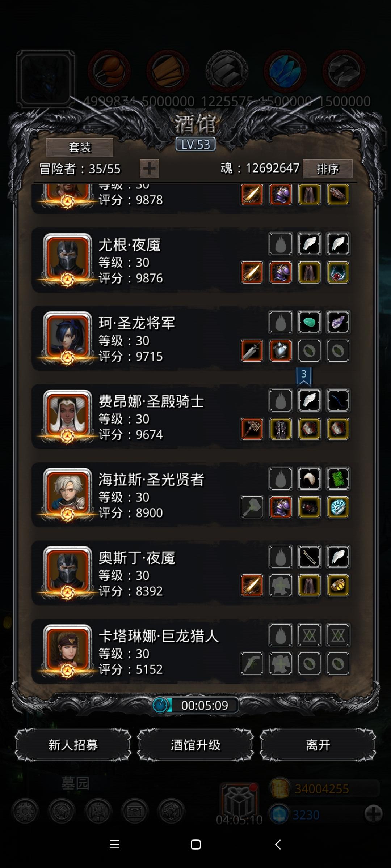This screenshot has width=391, height=868.
Task: Tap the plus icon beside adventurer count
Action: click(x=149, y=169)
